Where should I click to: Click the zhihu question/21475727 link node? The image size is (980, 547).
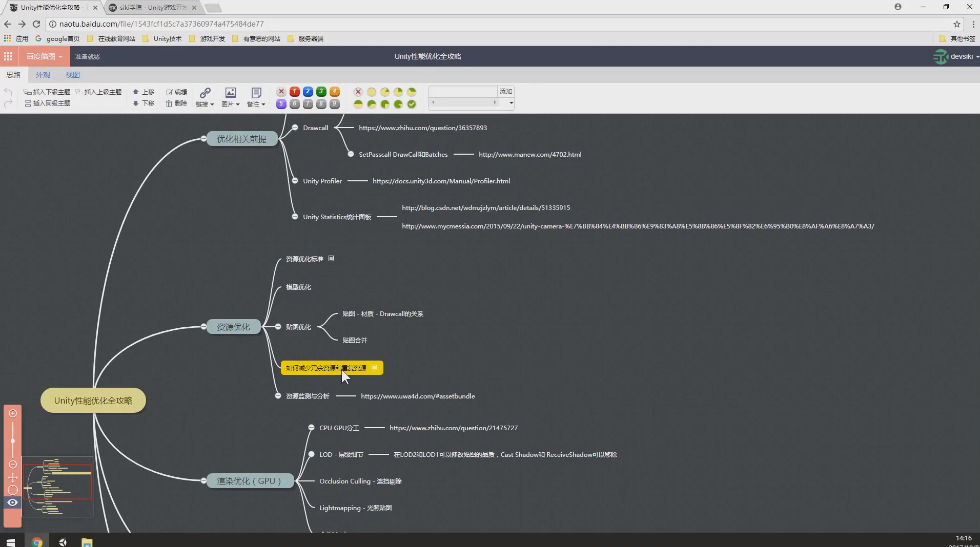tap(454, 428)
